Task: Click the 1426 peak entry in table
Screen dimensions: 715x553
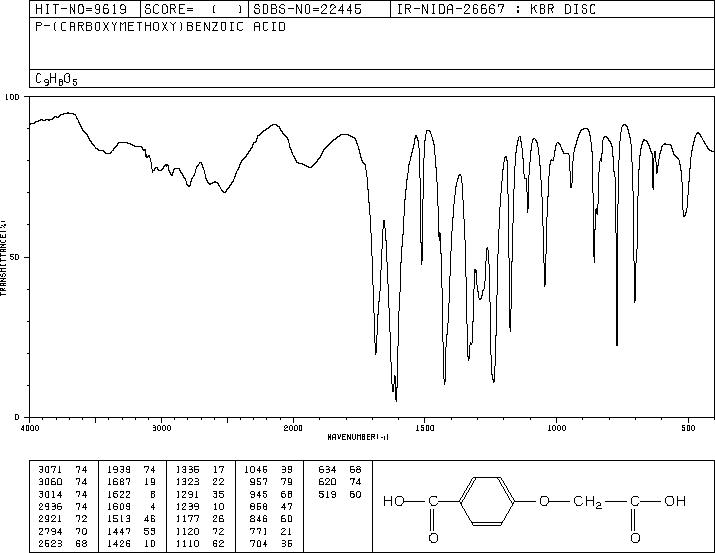Action: coord(131,543)
